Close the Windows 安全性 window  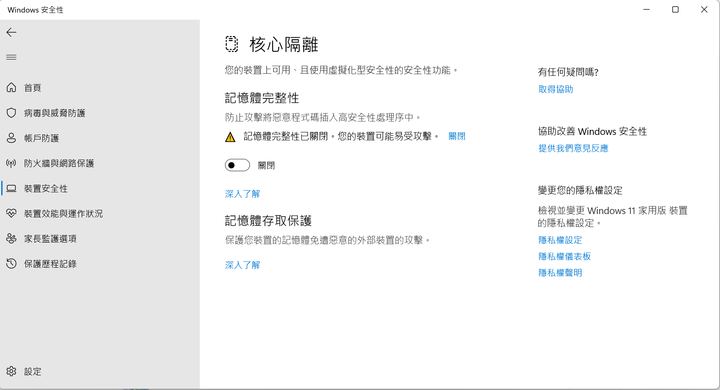[x=704, y=9]
